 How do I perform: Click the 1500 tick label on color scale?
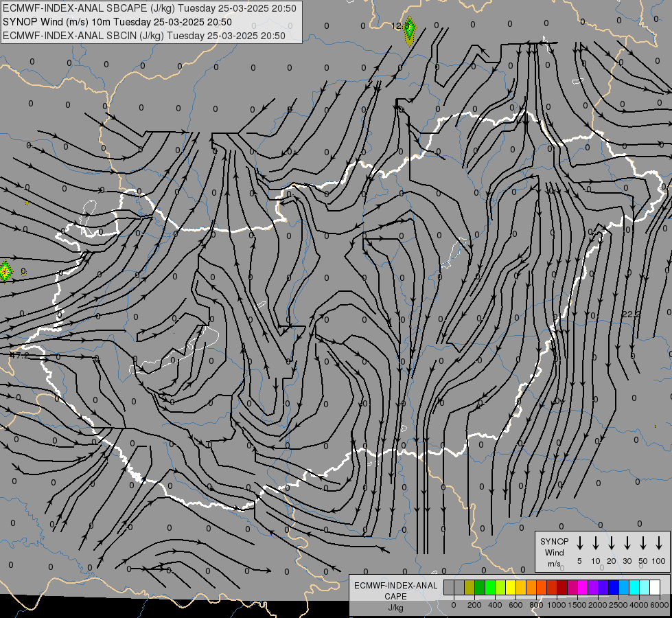tap(577, 605)
